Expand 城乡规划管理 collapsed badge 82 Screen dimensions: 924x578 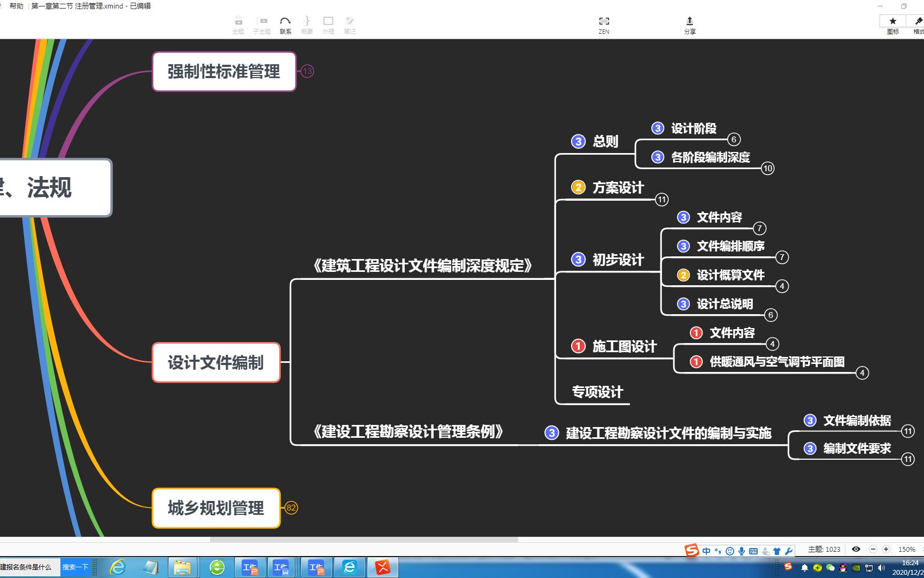point(291,508)
